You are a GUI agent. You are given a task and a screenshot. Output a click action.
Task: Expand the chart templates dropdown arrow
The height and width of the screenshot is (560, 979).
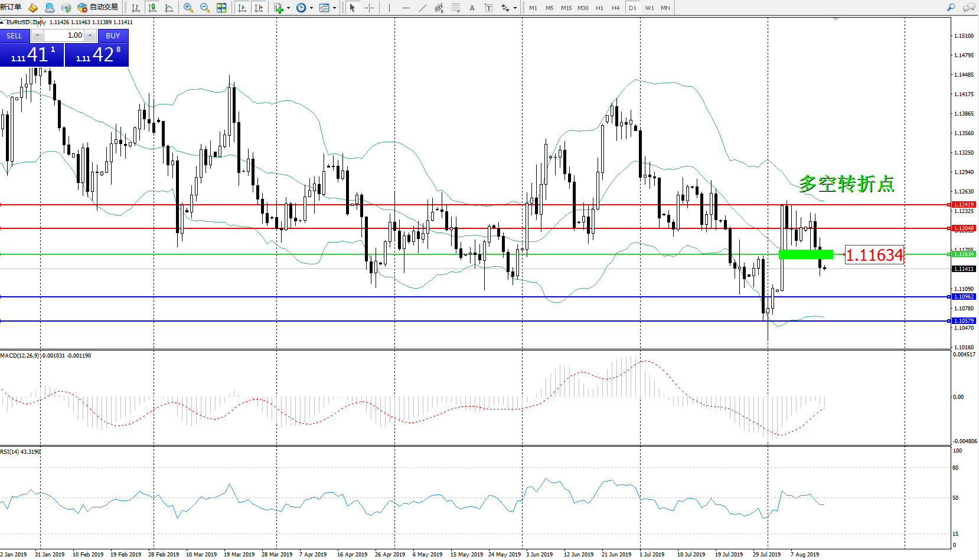coord(334,8)
